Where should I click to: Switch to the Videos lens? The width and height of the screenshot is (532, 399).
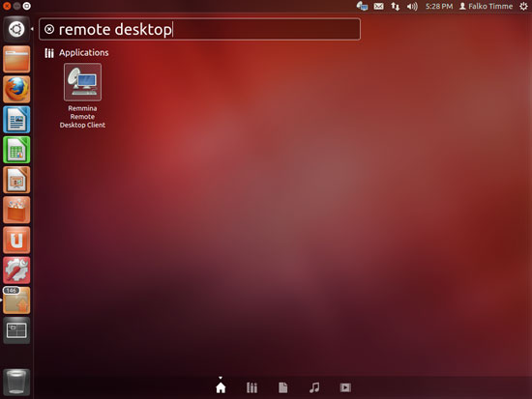click(x=345, y=387)
